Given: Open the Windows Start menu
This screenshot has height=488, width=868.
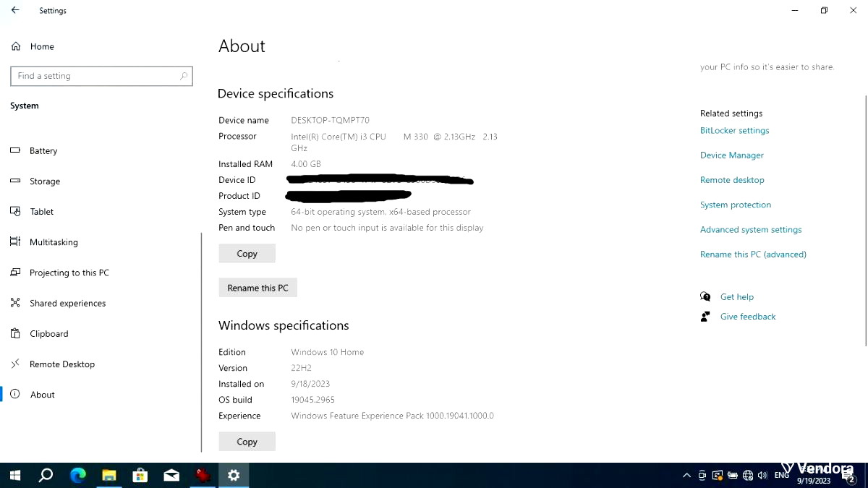Looking at the screenshot, I should point(15,475).
